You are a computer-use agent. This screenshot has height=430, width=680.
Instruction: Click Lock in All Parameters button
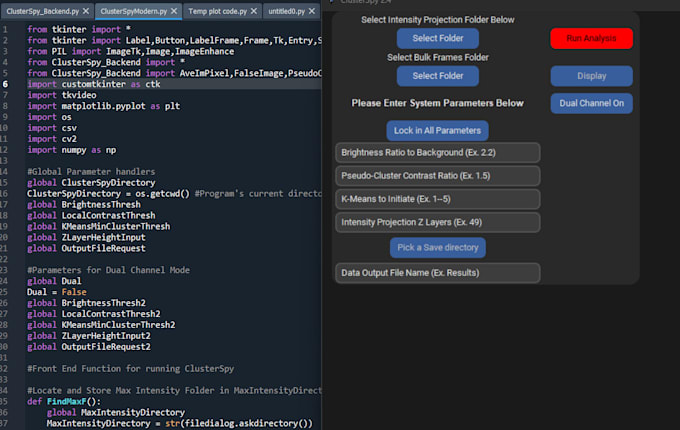pos(438,130)
